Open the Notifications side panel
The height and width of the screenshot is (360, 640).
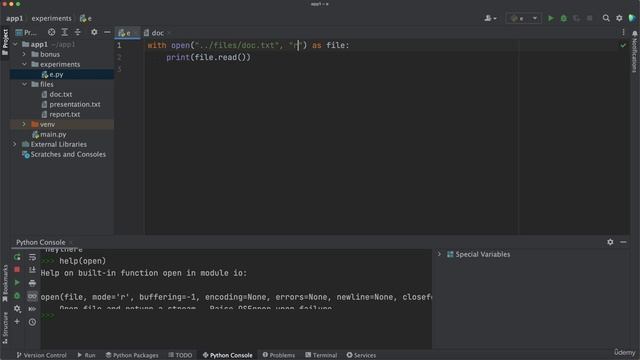click(634, 52)
